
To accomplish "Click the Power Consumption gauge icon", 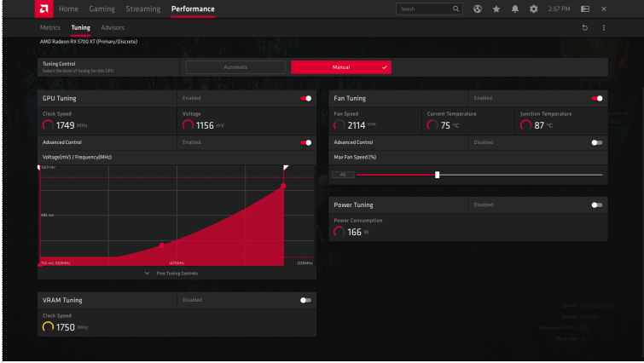I will (x=339, y=232).
